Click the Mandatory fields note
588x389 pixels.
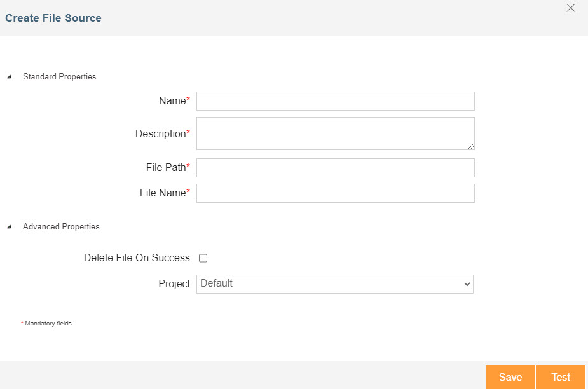pyautogui.click(x=49, y=324)
